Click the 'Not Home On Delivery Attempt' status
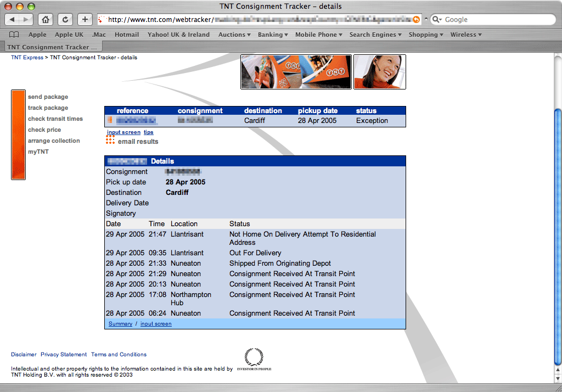Viewport: 562px width, 392px height. click(x=302, y=238)
